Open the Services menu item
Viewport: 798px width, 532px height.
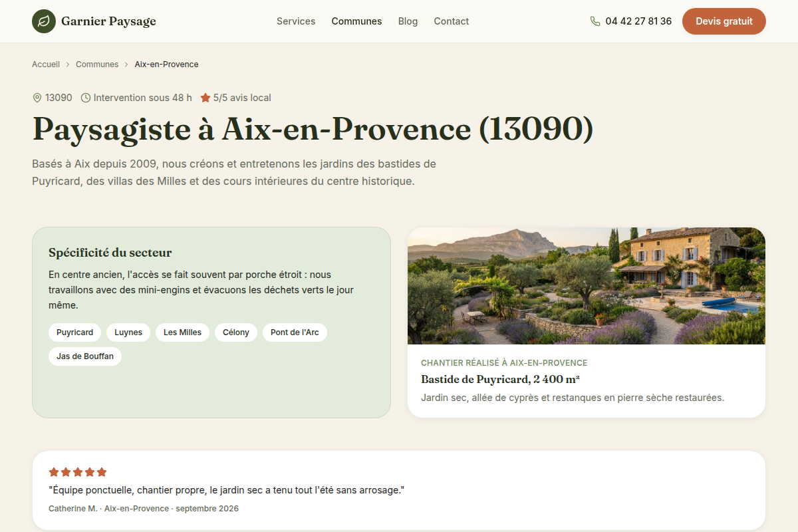[x=296, y=21]
